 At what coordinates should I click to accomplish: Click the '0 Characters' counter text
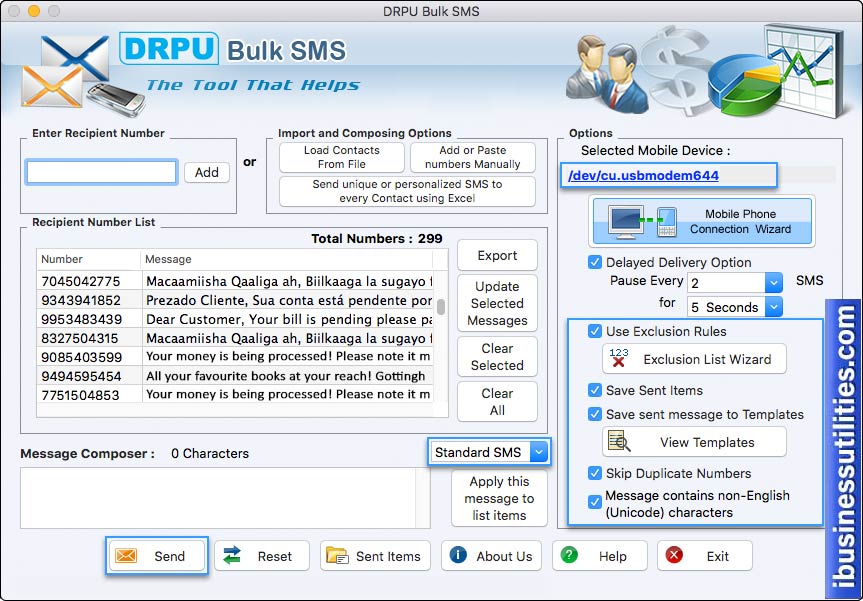210,453
